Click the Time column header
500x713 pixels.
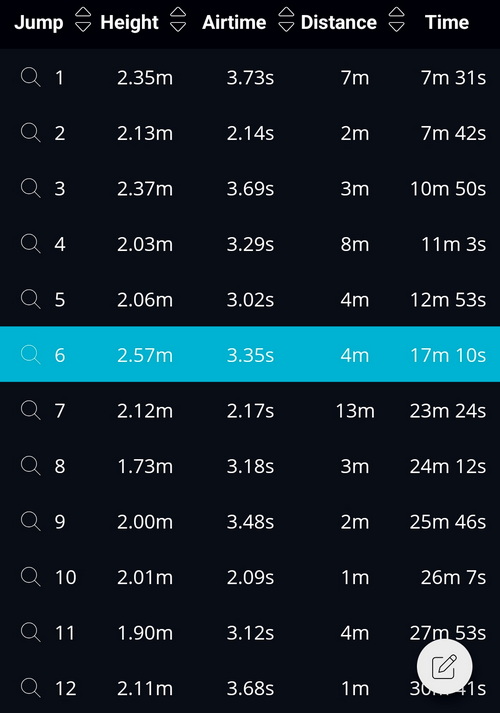click(x=447, y=22)
